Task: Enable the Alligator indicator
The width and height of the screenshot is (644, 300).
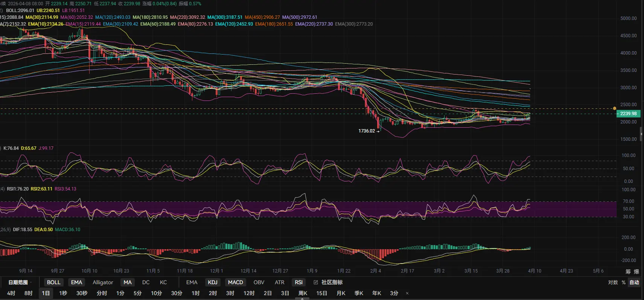Action: coord(103,282)
